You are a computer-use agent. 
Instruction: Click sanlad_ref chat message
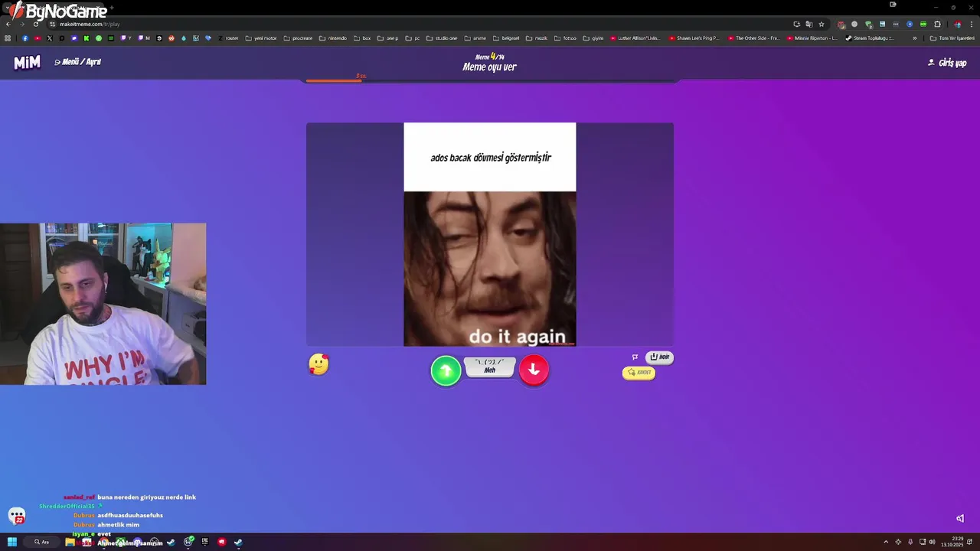click(x=129, y=497)
